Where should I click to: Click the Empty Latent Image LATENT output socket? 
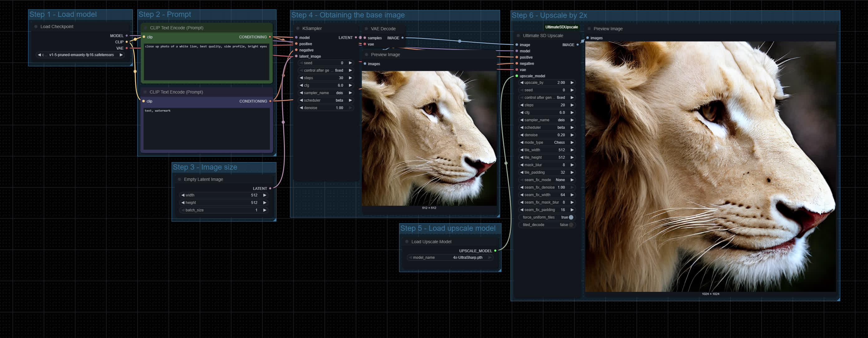pyautogui.click(x=270, y=189)
